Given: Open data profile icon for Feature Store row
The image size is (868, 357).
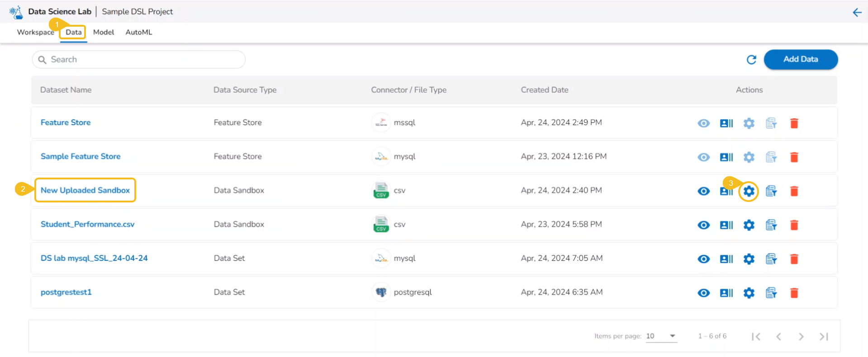Looking at the screenshot, I should [x=726, y=123].
